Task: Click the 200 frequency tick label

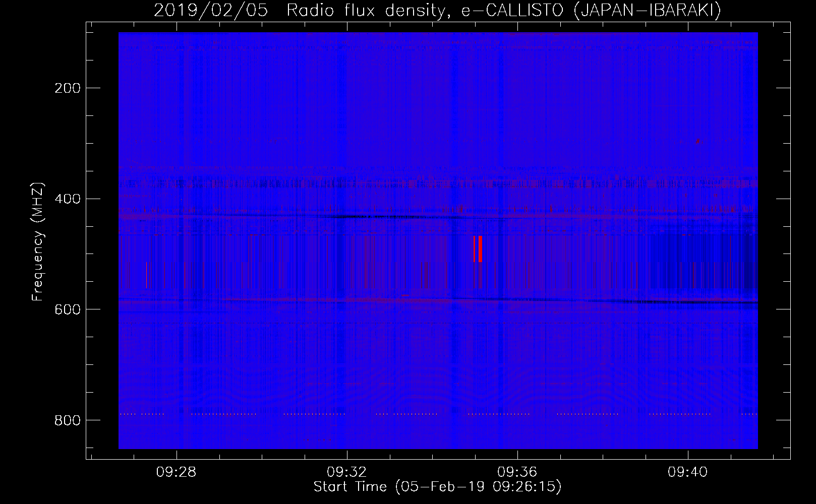Action: pos(68,89)
